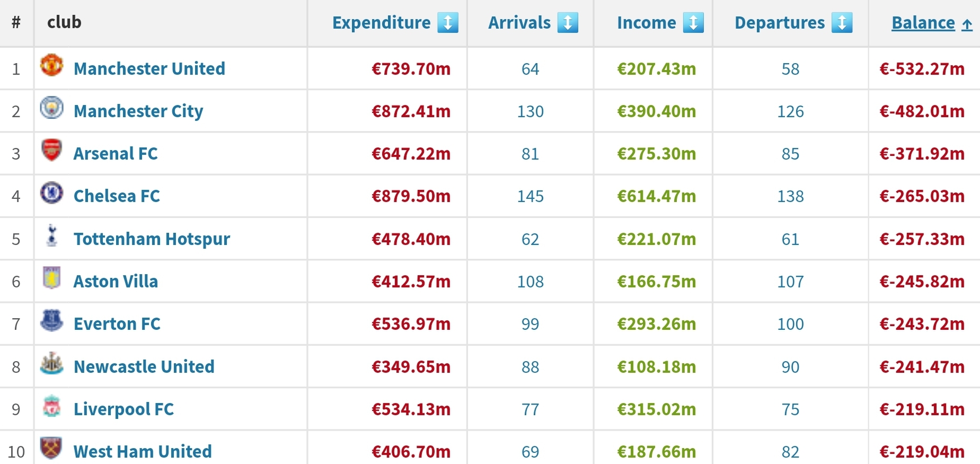Open Everton FC's 100 departures count
The image size is (980, 464).
point(790,324)
